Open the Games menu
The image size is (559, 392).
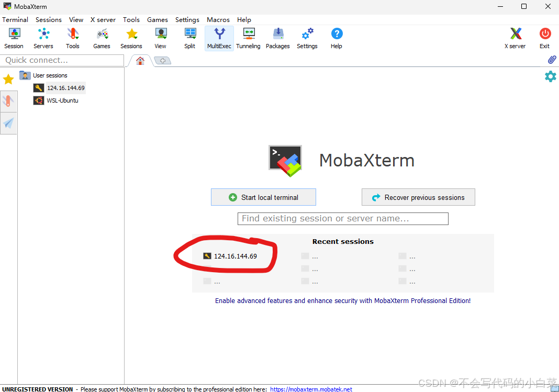157,19
